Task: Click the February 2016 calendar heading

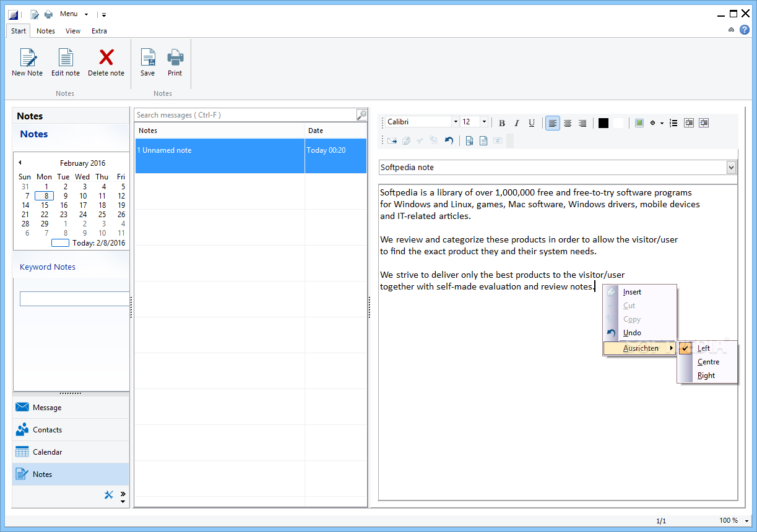Action: click(x=82, y=163)
